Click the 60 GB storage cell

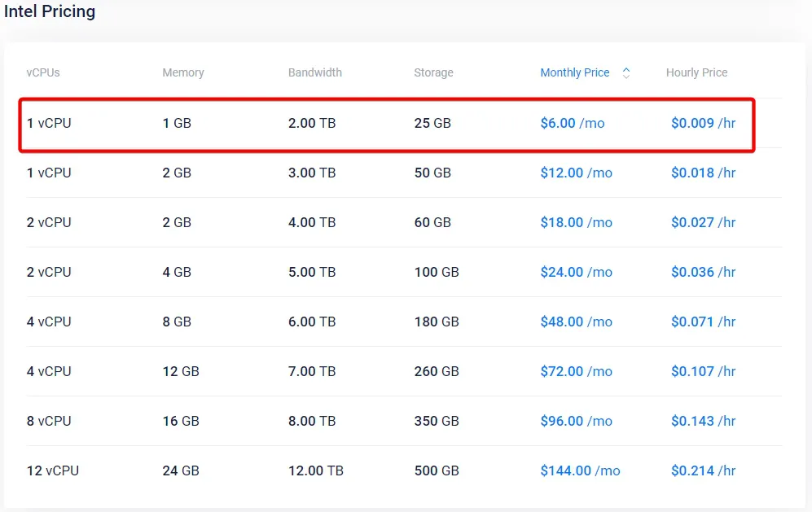tap(432, 222)
